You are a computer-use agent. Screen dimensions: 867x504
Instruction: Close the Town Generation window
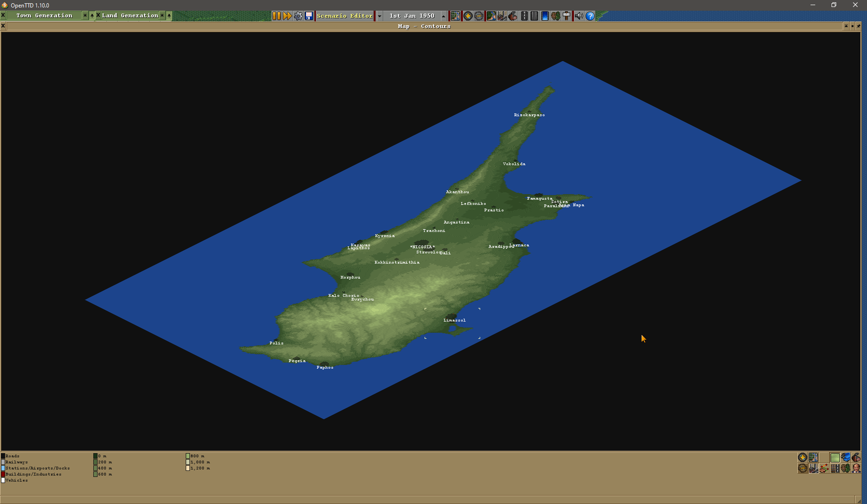pyautogui.click(x=3, y=15)
